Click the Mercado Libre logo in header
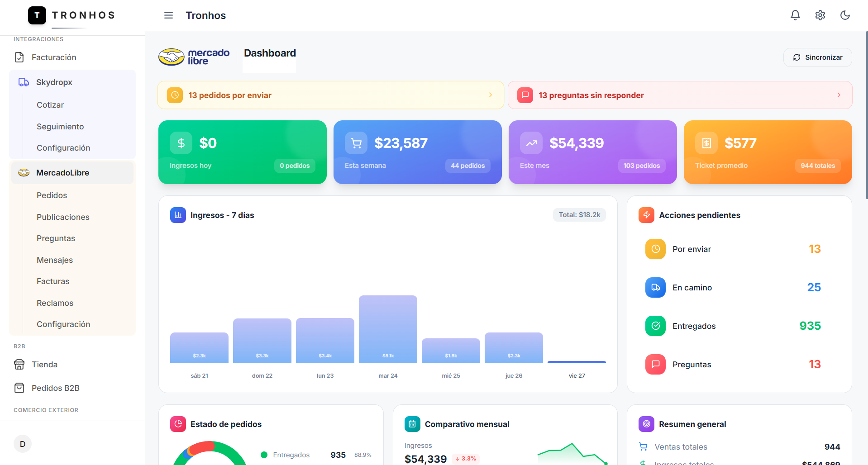 pos(194,57)
